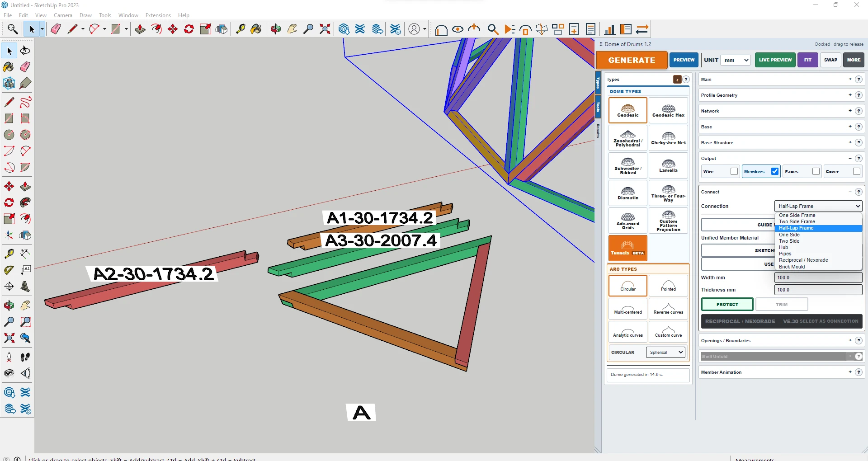Select Reverse curves arc type
Image resolution: width=868 pixels, height=461 pixels.
pyautogui.click(x=668, y=308)
